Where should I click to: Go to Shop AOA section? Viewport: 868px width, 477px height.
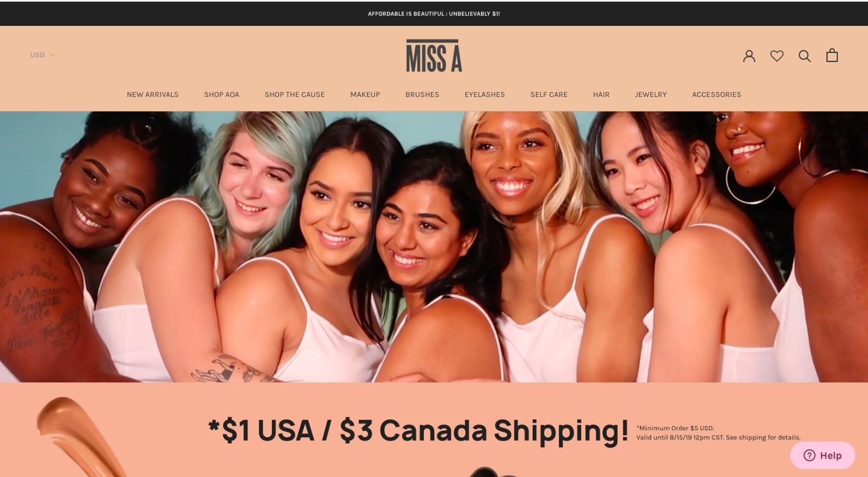[x=222, y=95]
